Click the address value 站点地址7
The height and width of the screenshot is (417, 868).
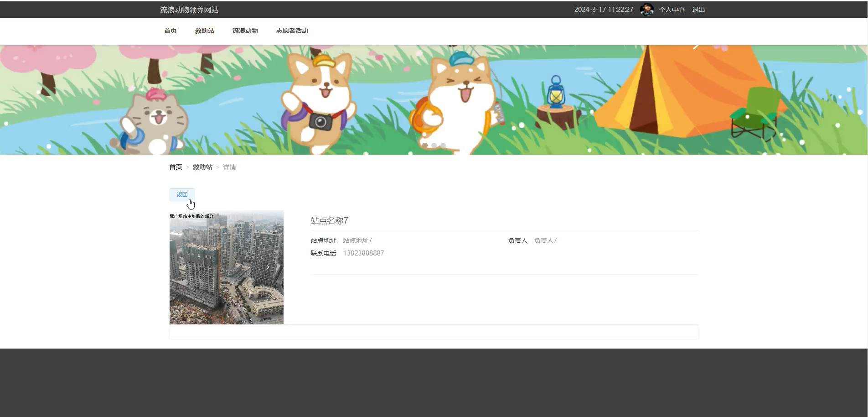tap(357, 240)
